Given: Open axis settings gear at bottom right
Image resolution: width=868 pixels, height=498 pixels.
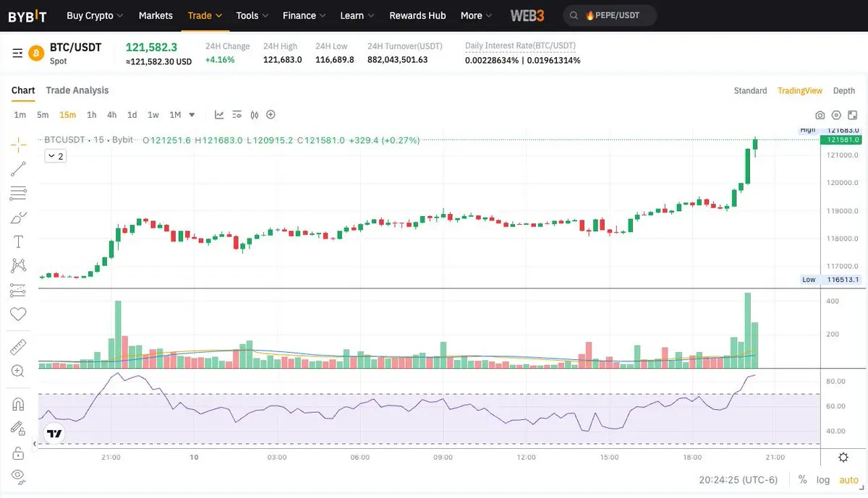Looking at the screenshot, I should [x=843, y=457].
